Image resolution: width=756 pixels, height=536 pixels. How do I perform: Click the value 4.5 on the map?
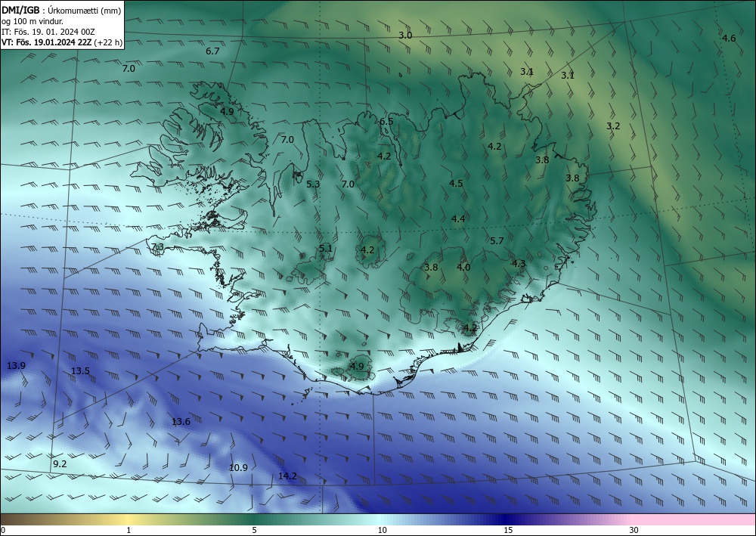tap(456, 183)
